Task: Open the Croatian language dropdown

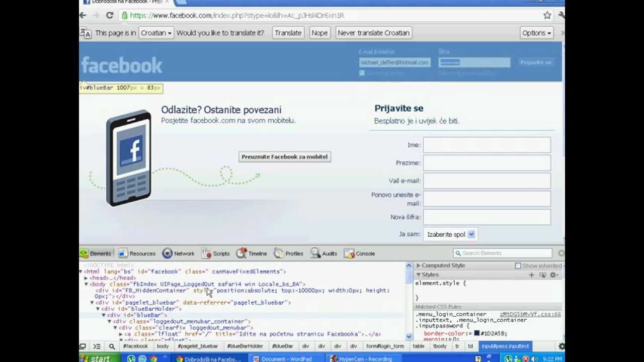Action: click(x=156, y=33)
